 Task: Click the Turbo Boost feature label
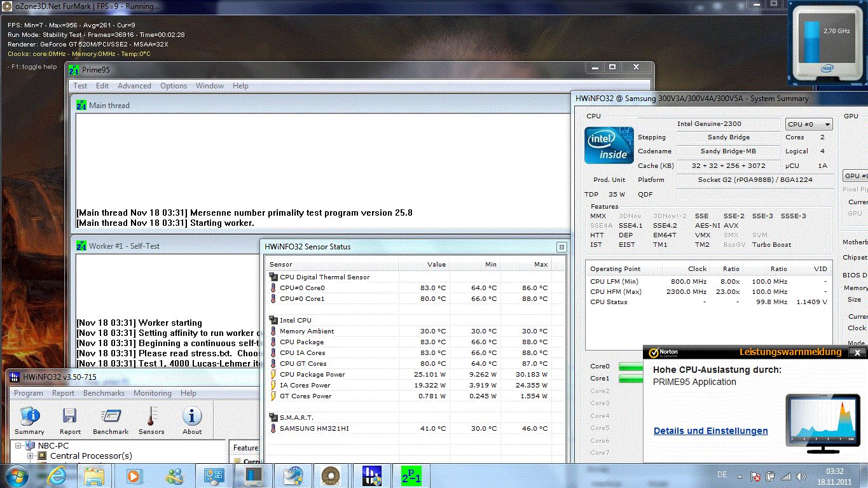[771, 244]
